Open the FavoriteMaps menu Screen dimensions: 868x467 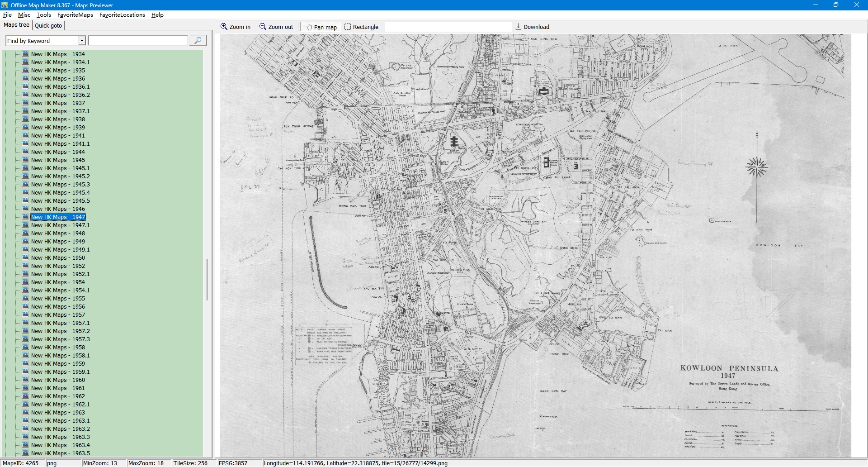[75, 15]
